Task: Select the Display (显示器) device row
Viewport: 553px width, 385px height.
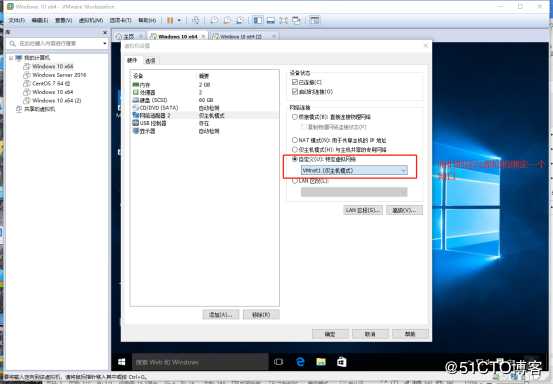Action: coord(204,131)
